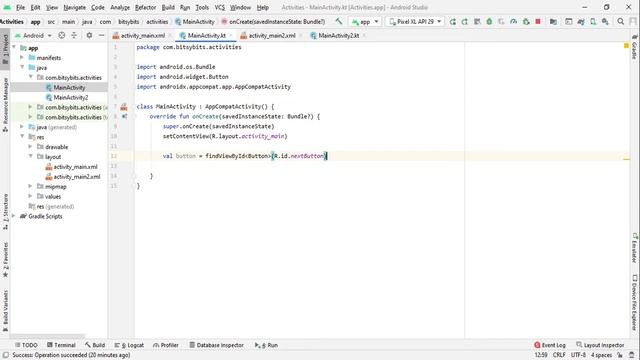Open the Pixel XL API 29 device dropdown
Viewport: 640px width, 360px height.
pos(415,22)
